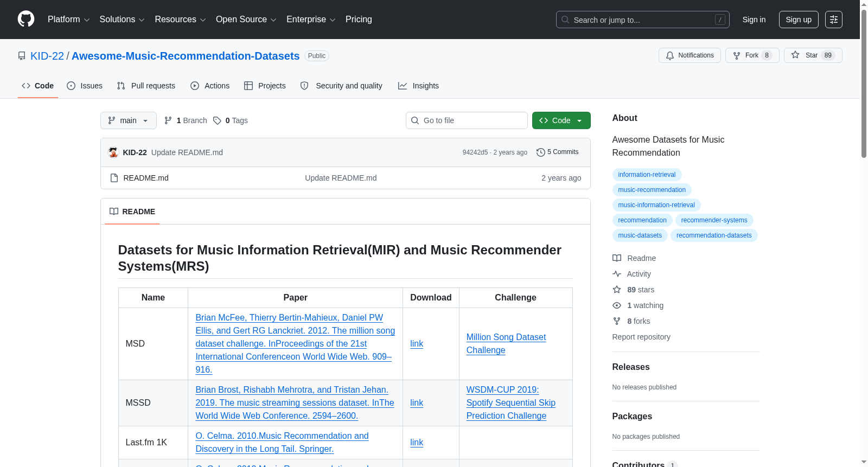This screenshot has height=467, width=868.
Task: Click the Insights graph icon
Action: 403,86
